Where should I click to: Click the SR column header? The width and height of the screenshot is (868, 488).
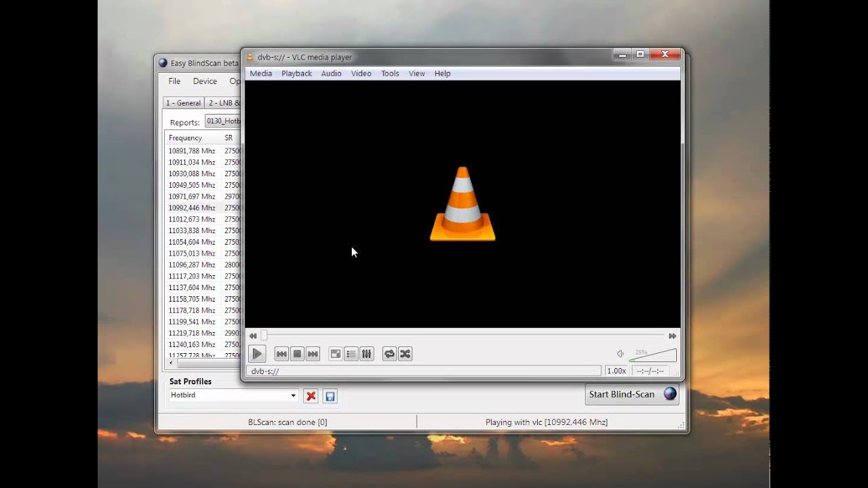coord(231,138)
